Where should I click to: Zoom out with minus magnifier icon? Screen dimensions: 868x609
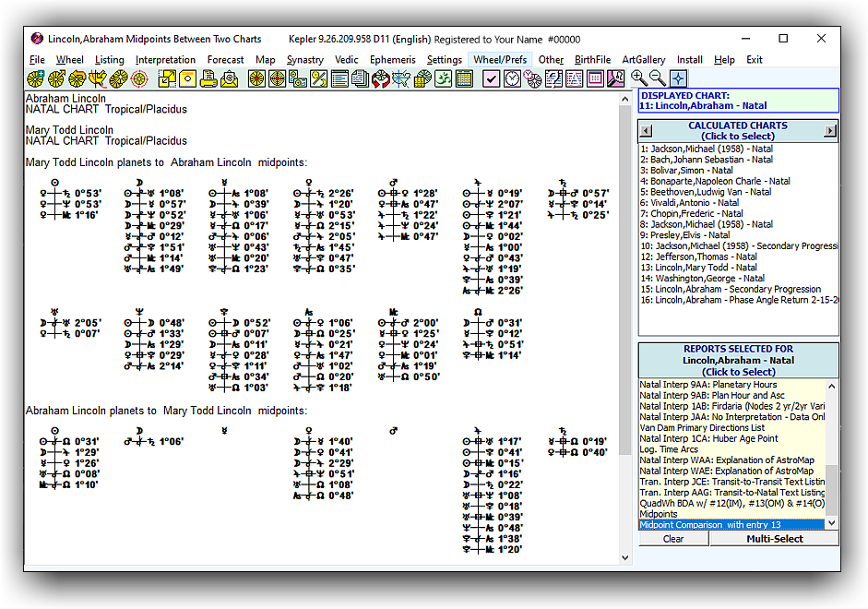pyautogui.click(x=658, y=78)
